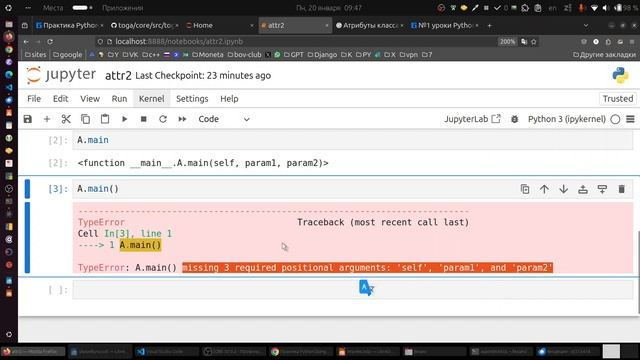Open the Другие закладки folder
640x360 pixels.
[x=604, y=55]
